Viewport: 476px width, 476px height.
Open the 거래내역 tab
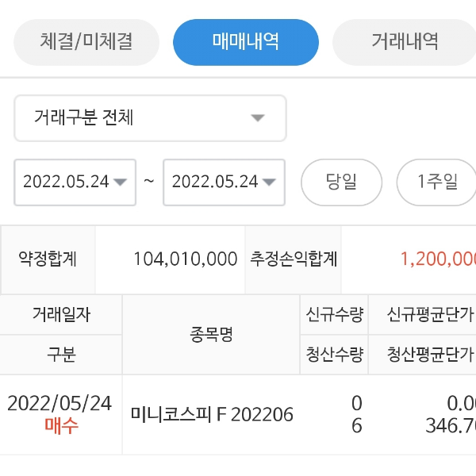click(405, 41)
